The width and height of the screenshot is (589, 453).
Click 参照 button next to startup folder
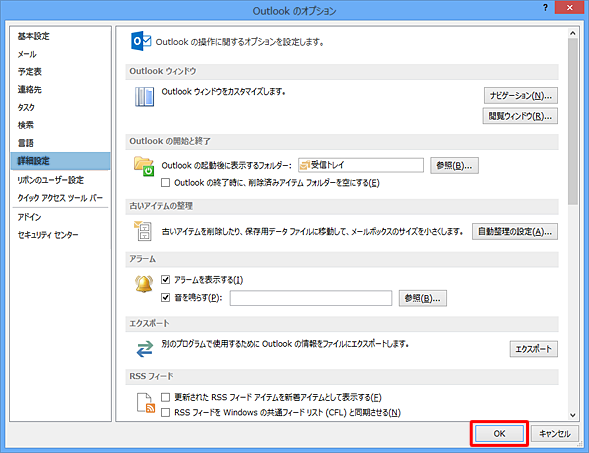[x=454, y=165]
